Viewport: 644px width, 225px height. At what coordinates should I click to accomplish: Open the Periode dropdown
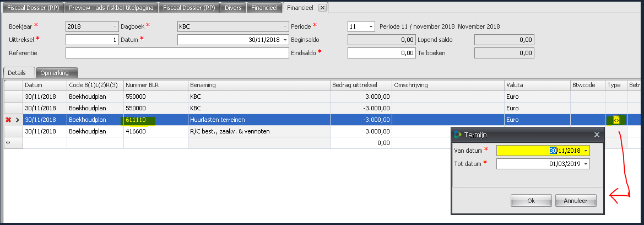pos(371,26)
